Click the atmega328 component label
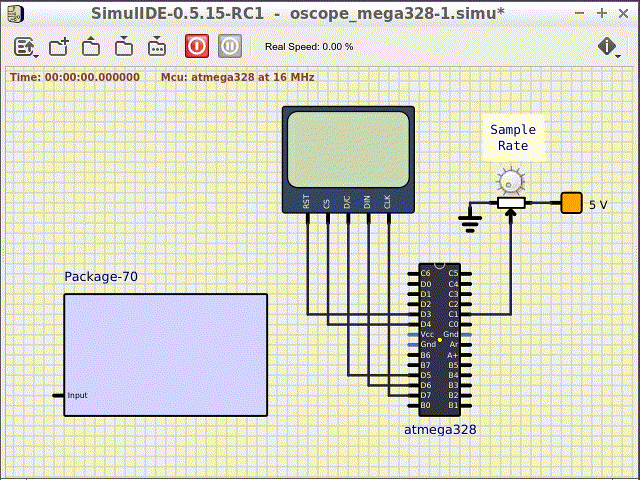Viewport: 640px width, 480px height. click(x=440, y=429)
